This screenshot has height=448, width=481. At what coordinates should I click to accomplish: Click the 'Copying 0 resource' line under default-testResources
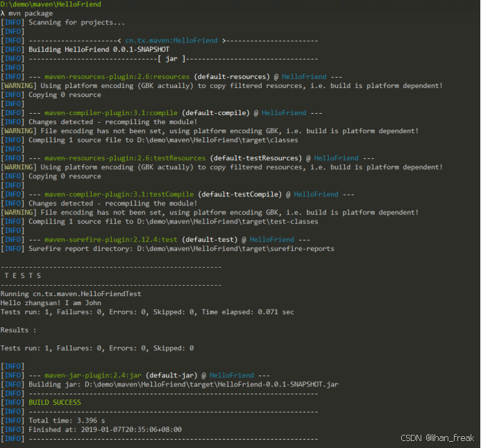click(x=65, y=176)
